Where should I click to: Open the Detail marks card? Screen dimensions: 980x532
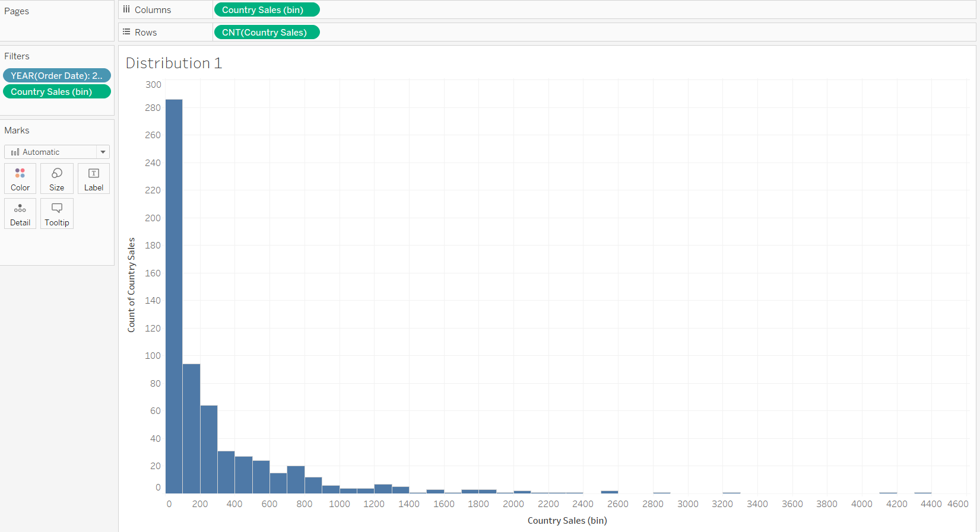(20, 214)
